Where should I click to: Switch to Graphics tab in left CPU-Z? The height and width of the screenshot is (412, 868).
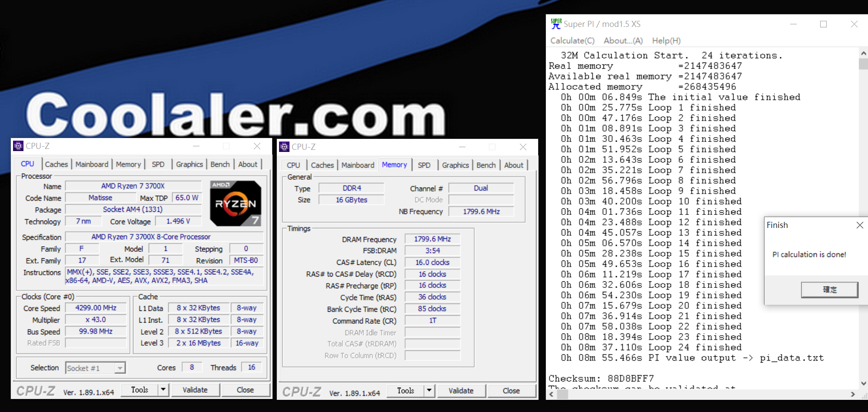(190, 164)
